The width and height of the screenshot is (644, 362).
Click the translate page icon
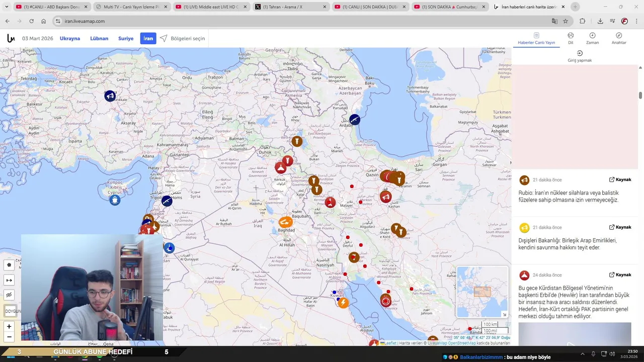coord(554,21)
